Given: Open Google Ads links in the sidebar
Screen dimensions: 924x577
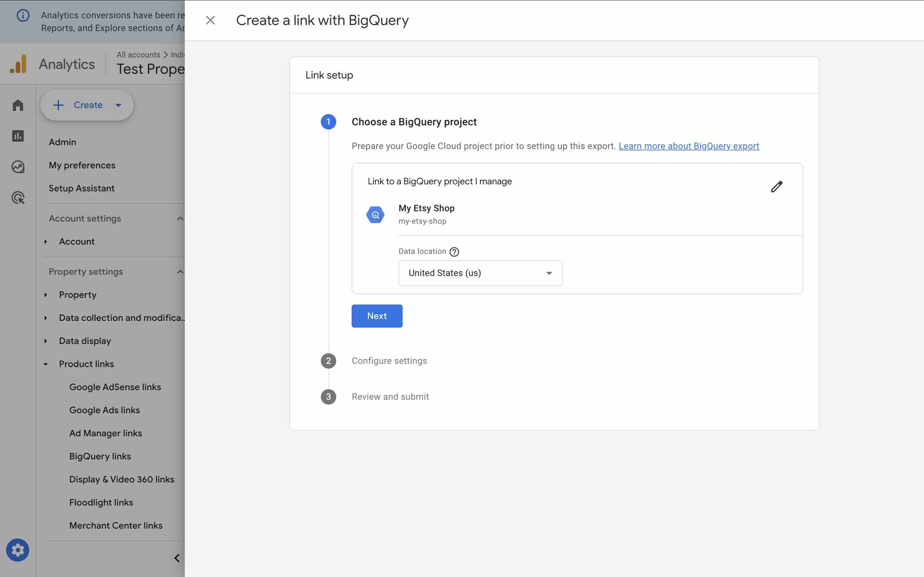Looking at the screenshot, I should click(105, 410).
